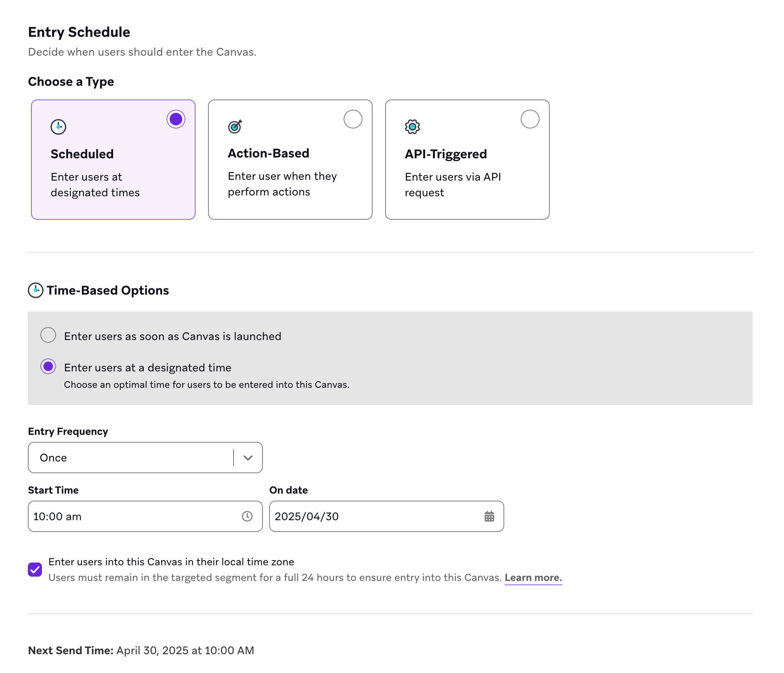Click the Scheduled card clock icon
Screen dimensions: 784x673
point(58,127)
